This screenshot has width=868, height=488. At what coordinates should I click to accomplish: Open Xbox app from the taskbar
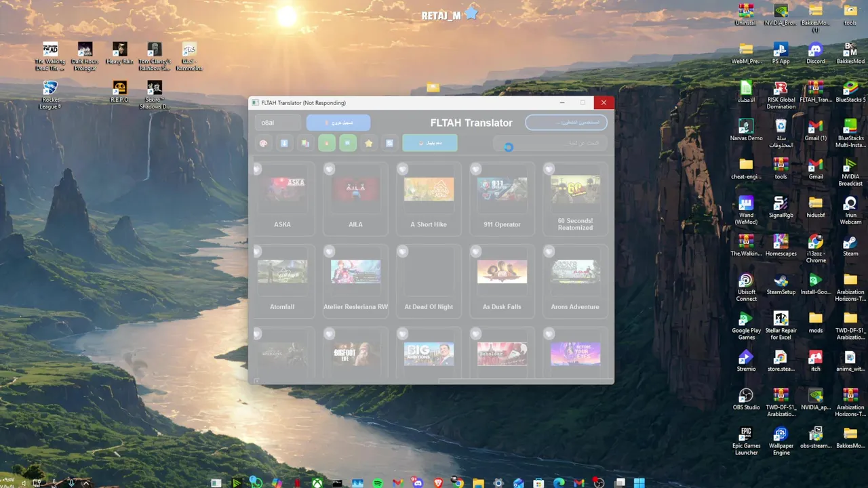[317, 483]
